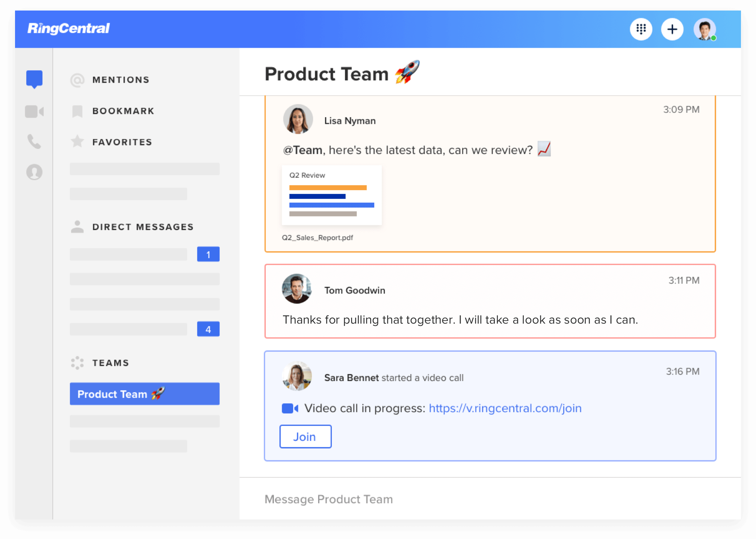Viewport: 756px width, 539px height.
Task: Open the phone sidebar icon
Action: pyautogui.click(x=34, y=142)
